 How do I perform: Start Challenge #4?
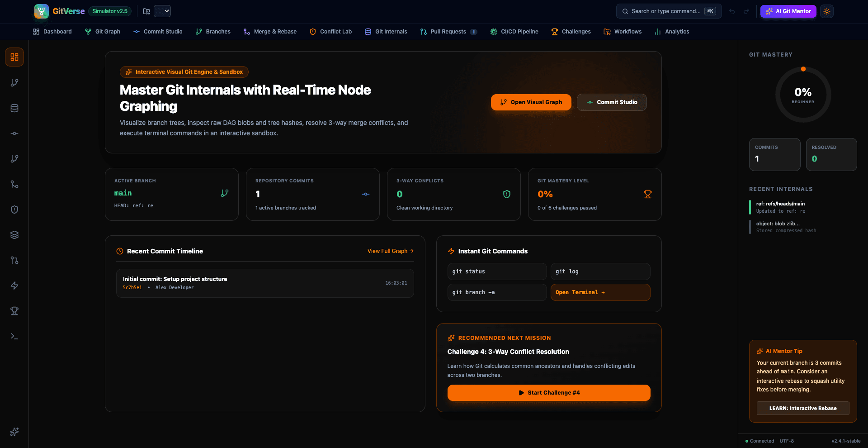coord(549,393)
